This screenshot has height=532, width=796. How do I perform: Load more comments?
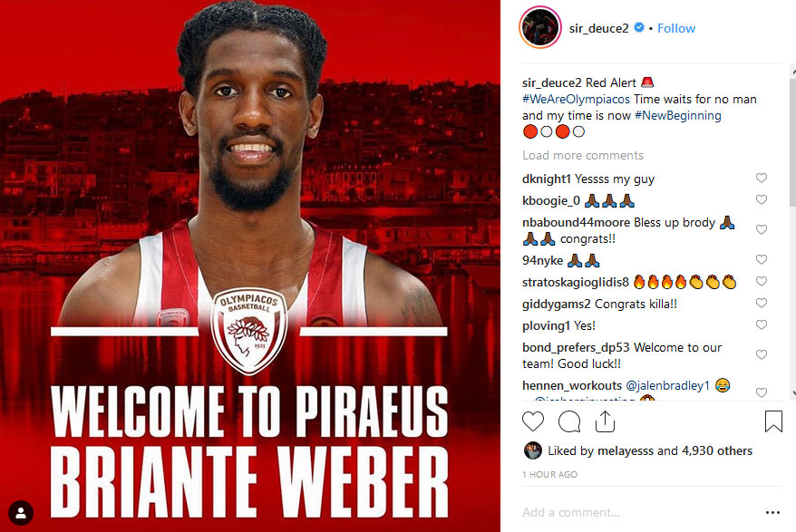click(583, 155)
